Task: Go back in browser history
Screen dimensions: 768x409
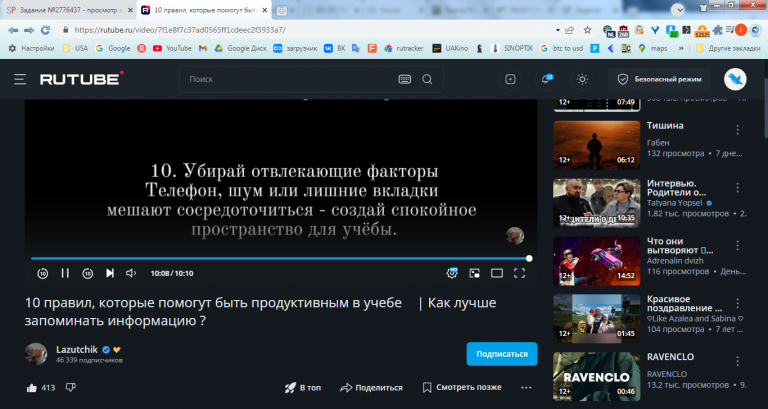Action: pyautogui.click(x=13, y=30)
